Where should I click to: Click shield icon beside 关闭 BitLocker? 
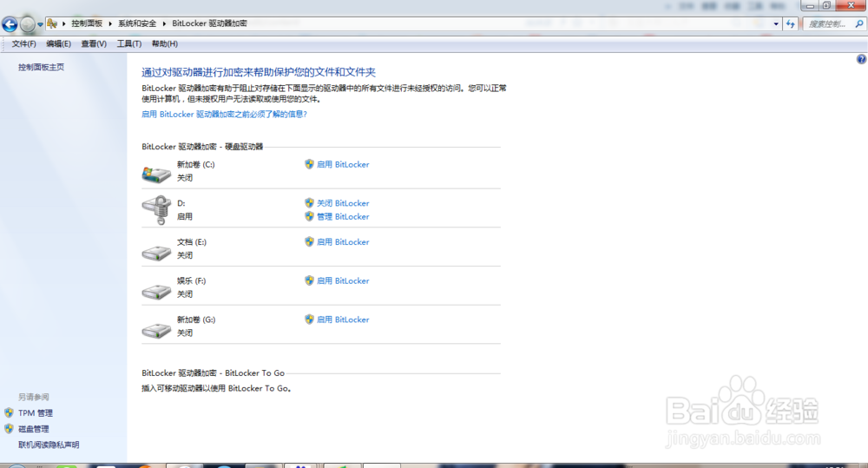[310, 202]
